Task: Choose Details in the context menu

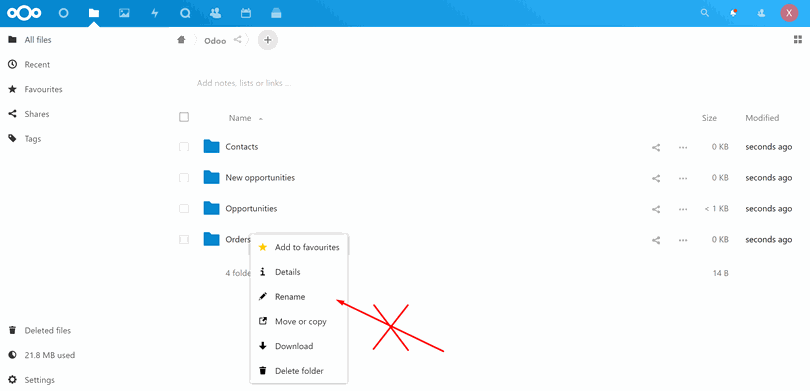Action: (x=299, y=272)
